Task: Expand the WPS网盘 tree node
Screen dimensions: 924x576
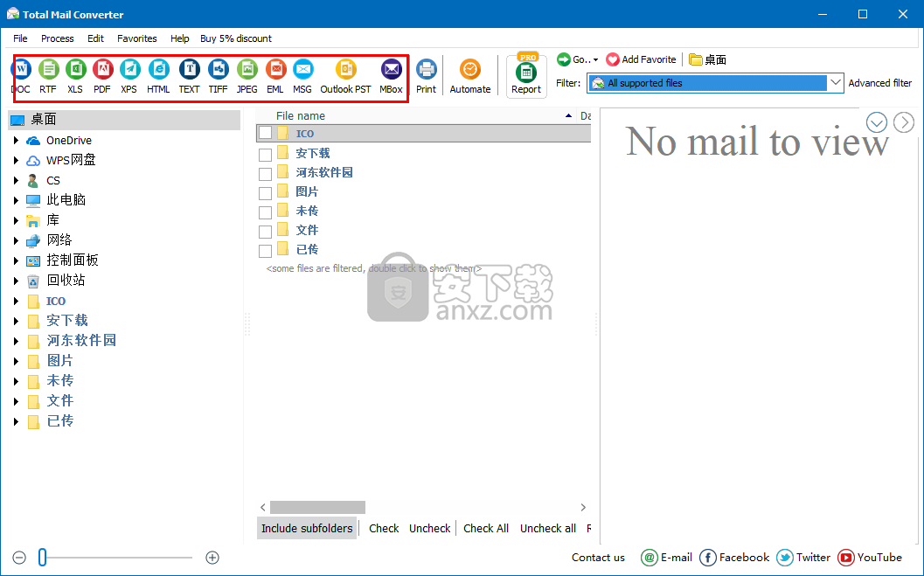Action: click(16, 160)
